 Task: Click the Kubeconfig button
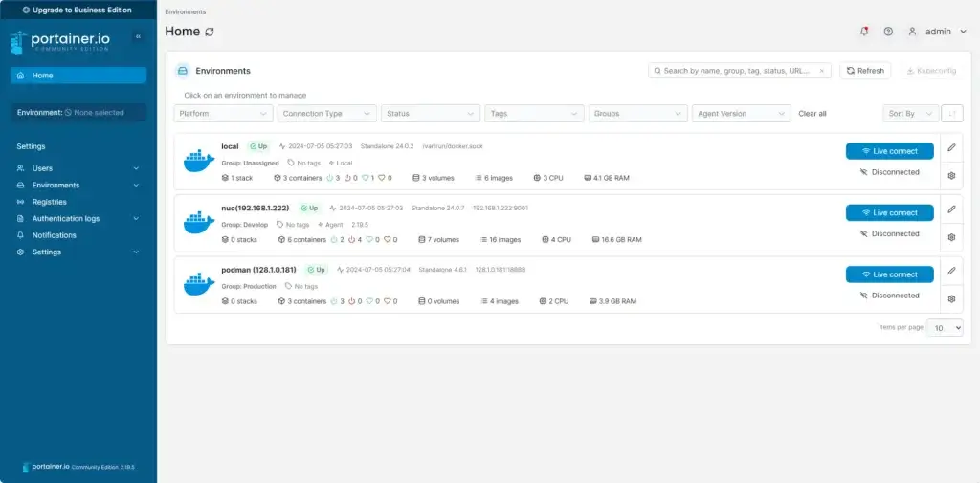coord(931,71)
